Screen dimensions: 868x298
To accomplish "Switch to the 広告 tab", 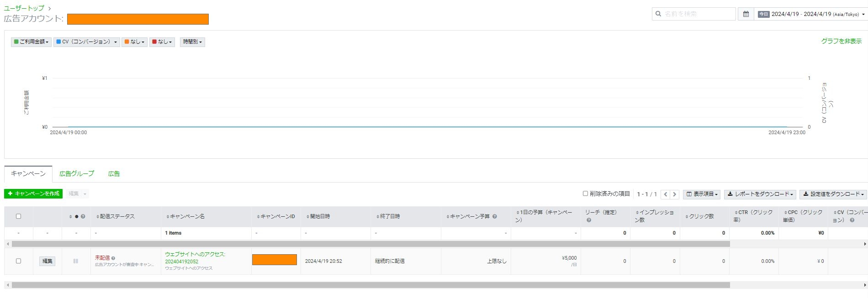I will coord(114,174).
